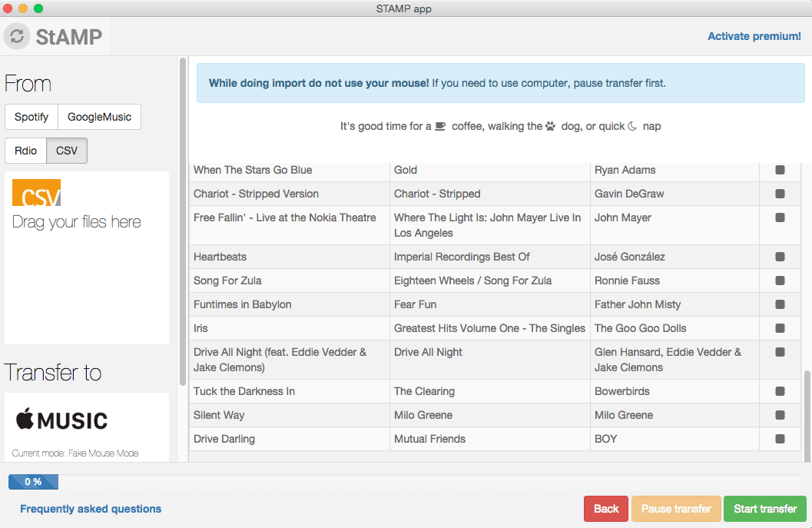The width and height of the screenshot is (812, 528).
Task: Click album Mutual Friends cell
Action: [x=490, y=440]
